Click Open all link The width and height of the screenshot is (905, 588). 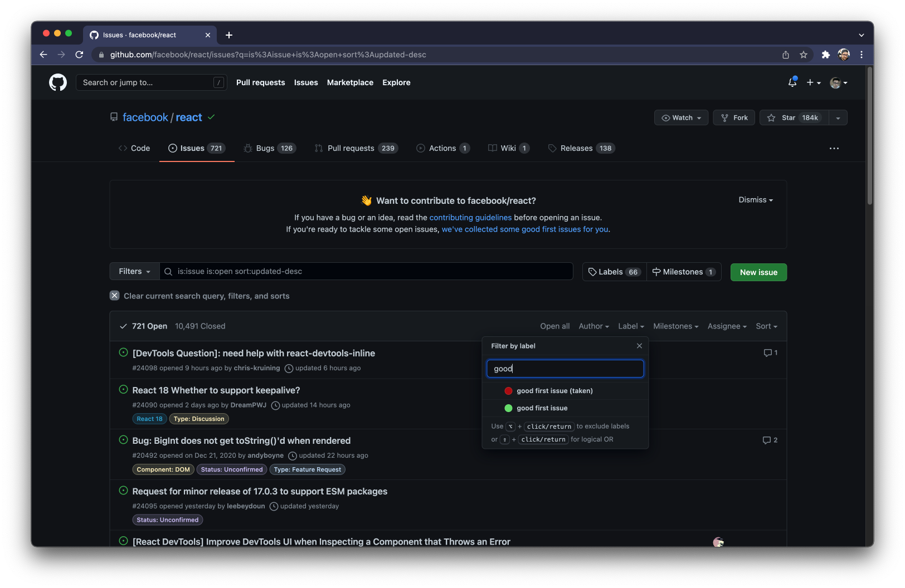(x=554, y=326)
